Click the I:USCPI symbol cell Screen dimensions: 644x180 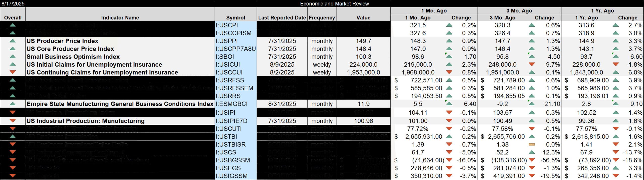click(x=235, y=25)
